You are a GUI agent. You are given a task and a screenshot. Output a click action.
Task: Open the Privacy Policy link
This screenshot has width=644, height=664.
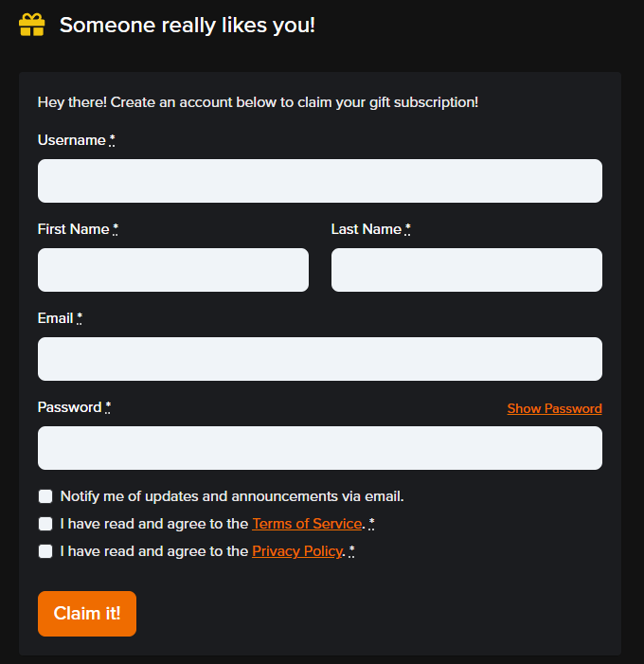[296, 551]
